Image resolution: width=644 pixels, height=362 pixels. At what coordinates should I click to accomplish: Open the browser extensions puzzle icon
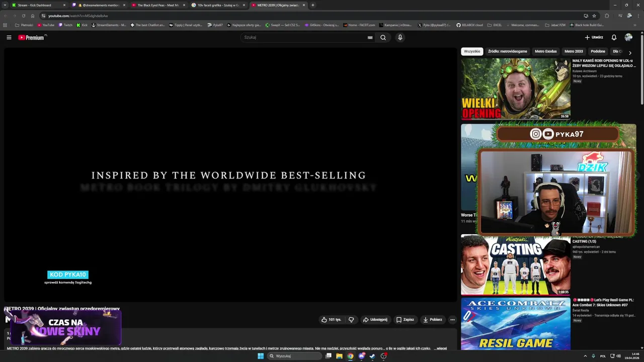coord(607,16)
